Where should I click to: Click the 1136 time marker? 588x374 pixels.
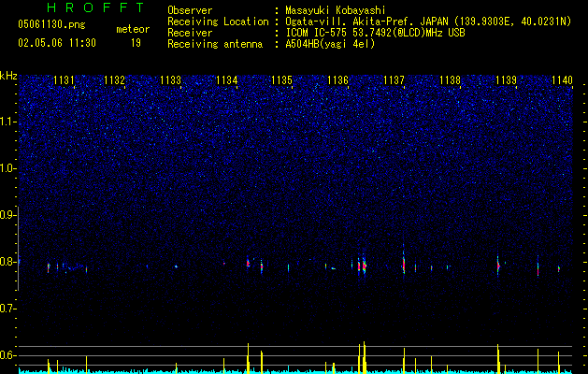[x=337, y=80]
